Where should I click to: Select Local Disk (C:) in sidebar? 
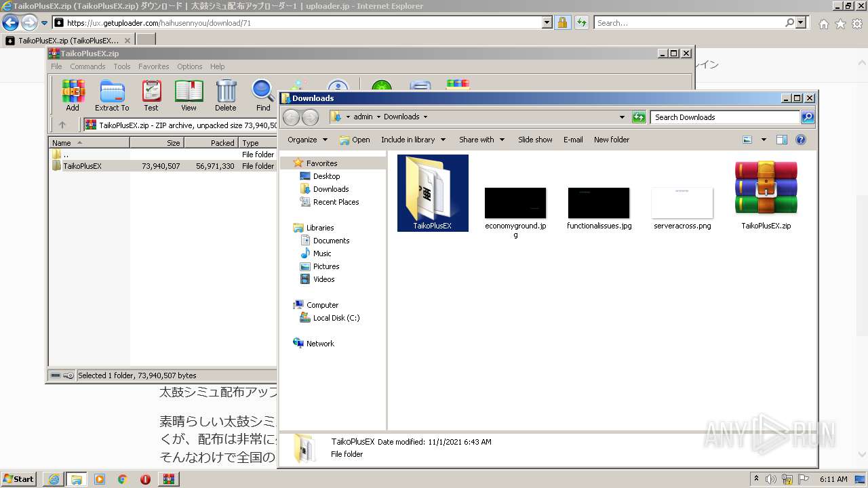[336, 318]
